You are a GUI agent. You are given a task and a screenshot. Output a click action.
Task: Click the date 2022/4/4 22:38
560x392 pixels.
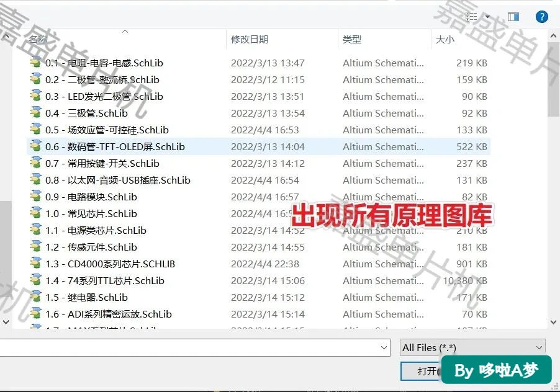[x=265, y=264]
